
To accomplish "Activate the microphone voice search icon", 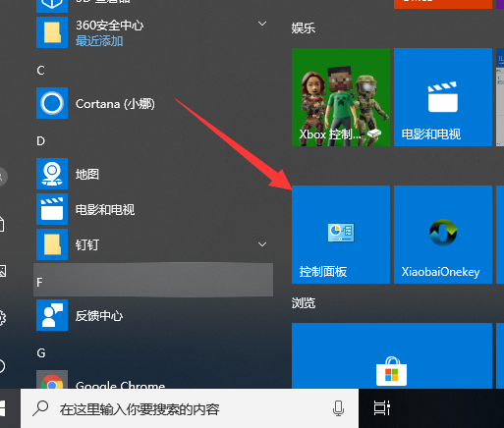I will coord(338,408).
